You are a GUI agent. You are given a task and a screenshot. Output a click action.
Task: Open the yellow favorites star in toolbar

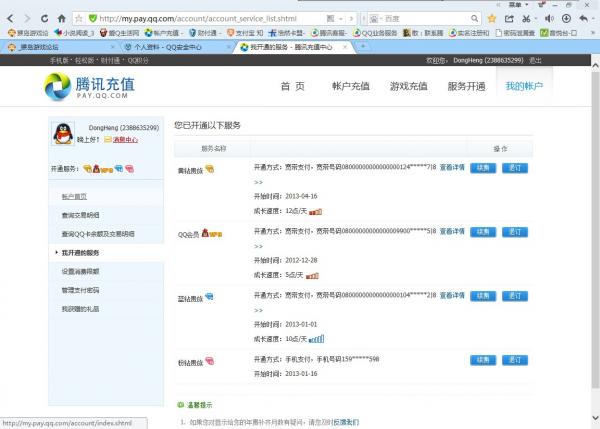492,18
